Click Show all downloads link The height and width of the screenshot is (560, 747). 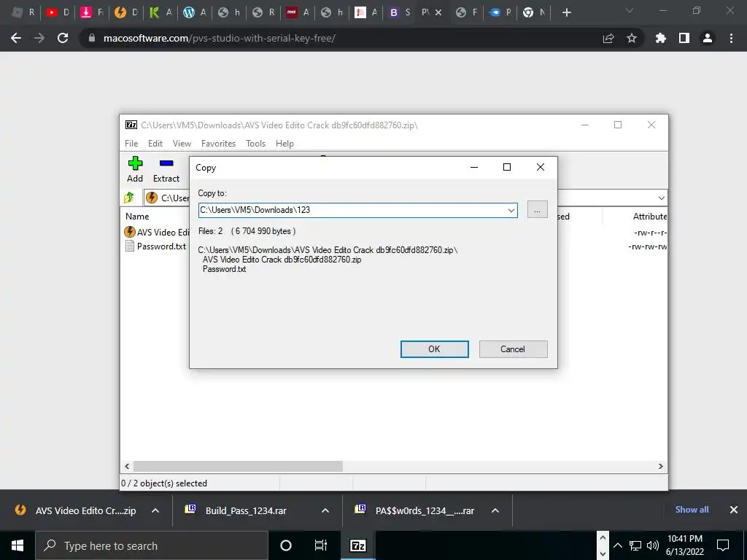point(692,510)
